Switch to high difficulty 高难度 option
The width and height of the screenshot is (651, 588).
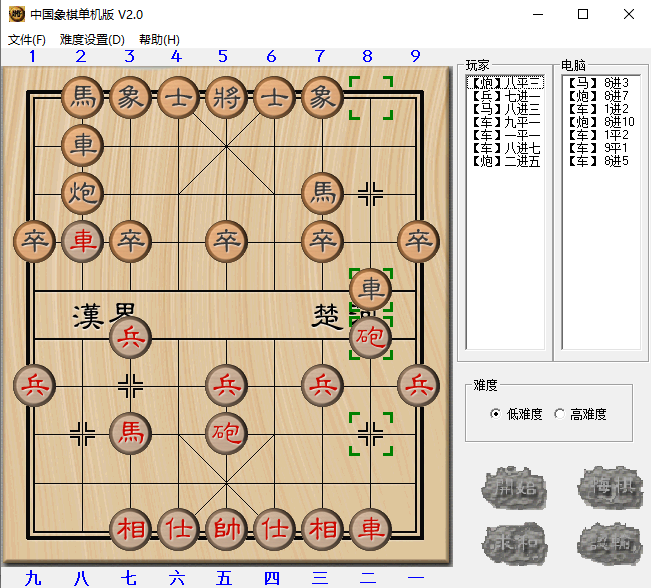(560, 414)
